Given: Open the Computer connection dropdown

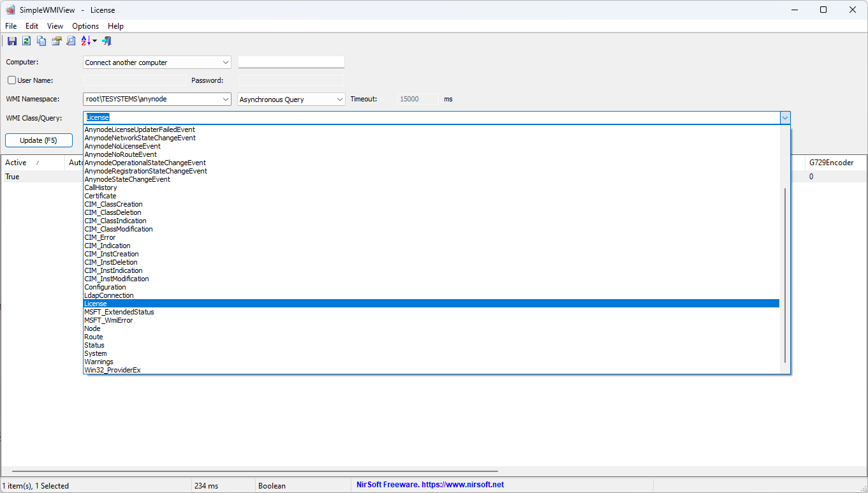Looking at the screenshot, I should pyautogui.click(x=226, y=62).
